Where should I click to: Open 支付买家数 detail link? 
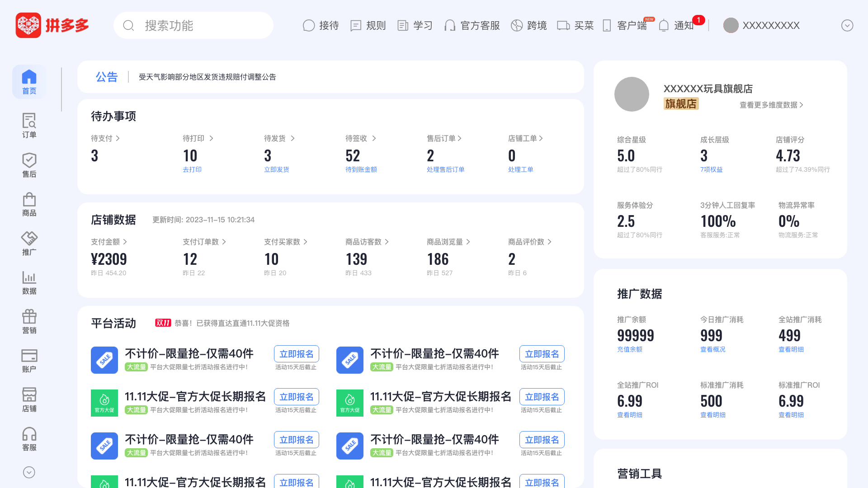click(x=286, y=242)
